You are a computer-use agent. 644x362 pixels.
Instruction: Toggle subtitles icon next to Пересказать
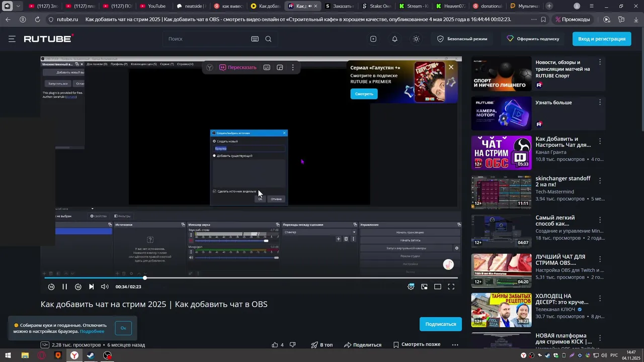tap(267, 67)
